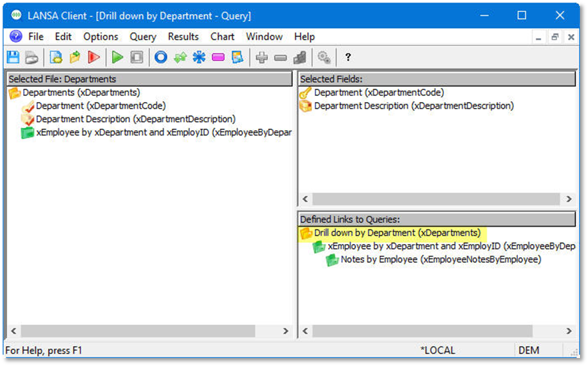Click the red triangle toolbar icon
The image size is (588, 366).
pyautogui.click(x=94, y=57)
